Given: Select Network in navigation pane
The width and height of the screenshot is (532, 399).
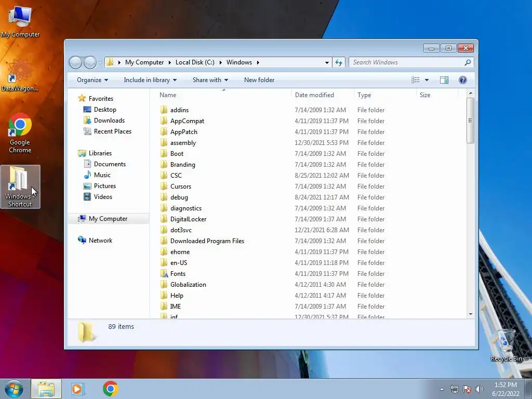Looking at the screenshot, I should (x=100, y=241).
